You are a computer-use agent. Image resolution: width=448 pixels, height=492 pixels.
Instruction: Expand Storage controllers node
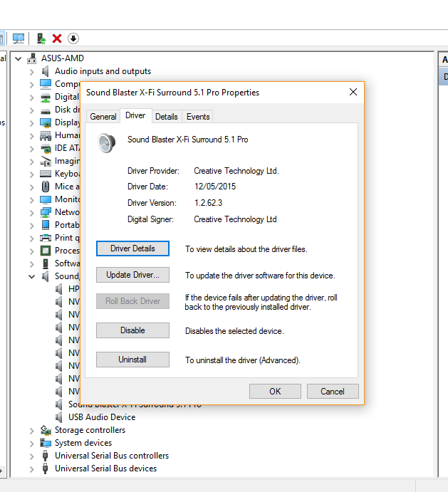(x=32, y=431)
